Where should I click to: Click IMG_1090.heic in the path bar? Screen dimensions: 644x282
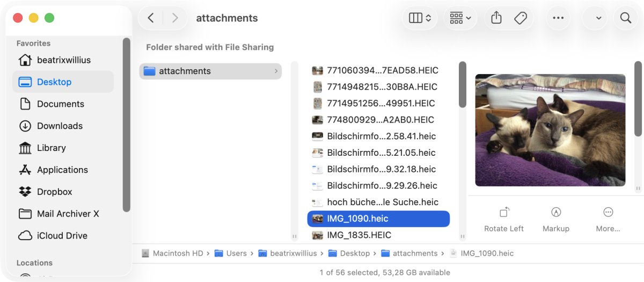click(481, 253)
